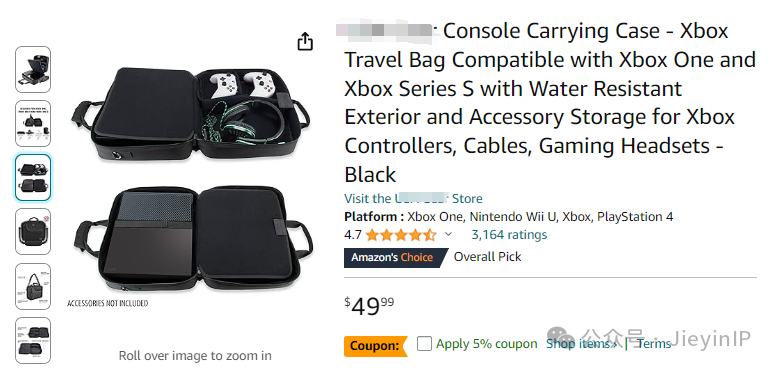This screenshot has height=369, width=775.
Task: Click the share icon above product image
Action: 305,41
